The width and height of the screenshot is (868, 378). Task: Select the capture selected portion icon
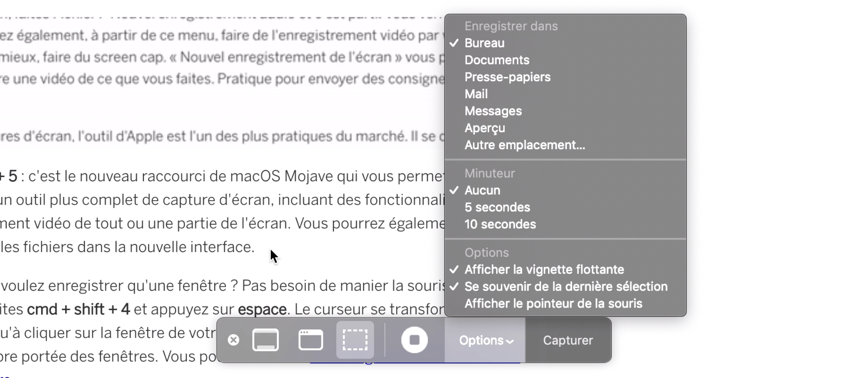(355, 340)
